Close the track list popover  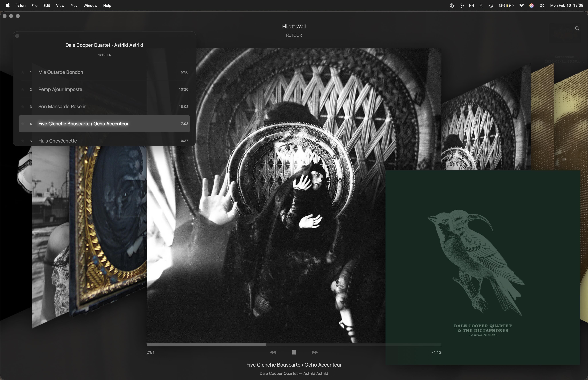point(17,36)
